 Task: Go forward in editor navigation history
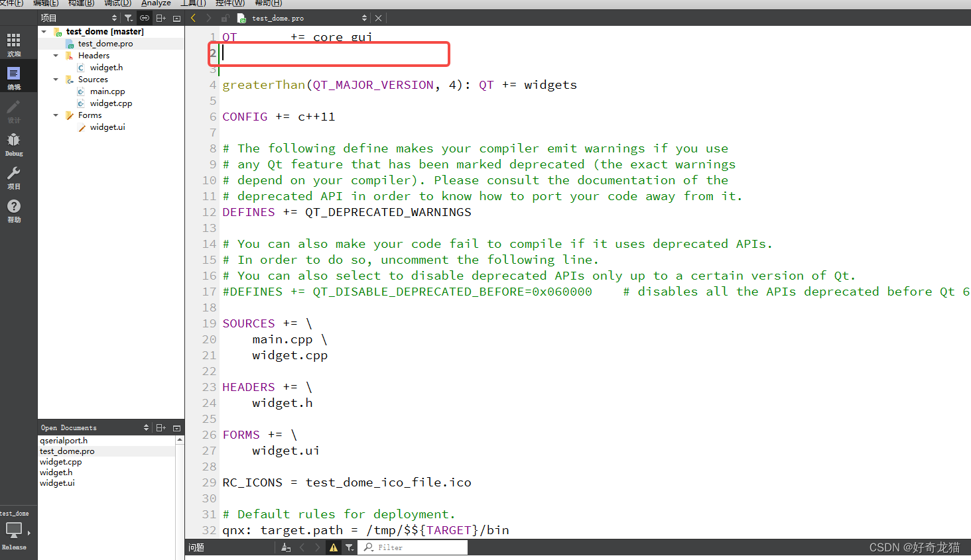pos(208,18)
